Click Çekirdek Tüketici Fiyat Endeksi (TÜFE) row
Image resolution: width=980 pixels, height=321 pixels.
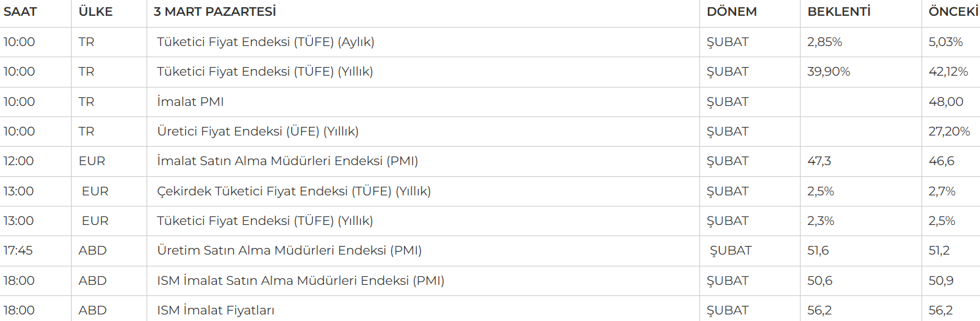click(x=490, y=191)
